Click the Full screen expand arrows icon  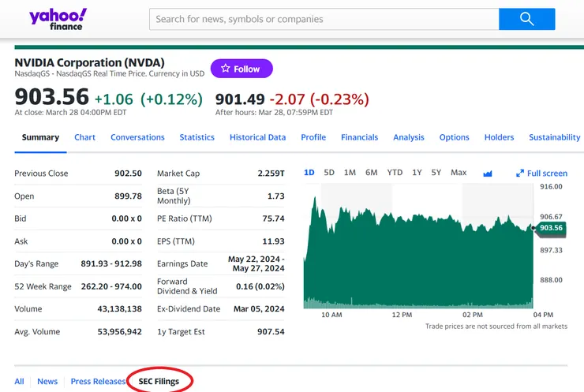pyautogui.click(x=520, y=173)
